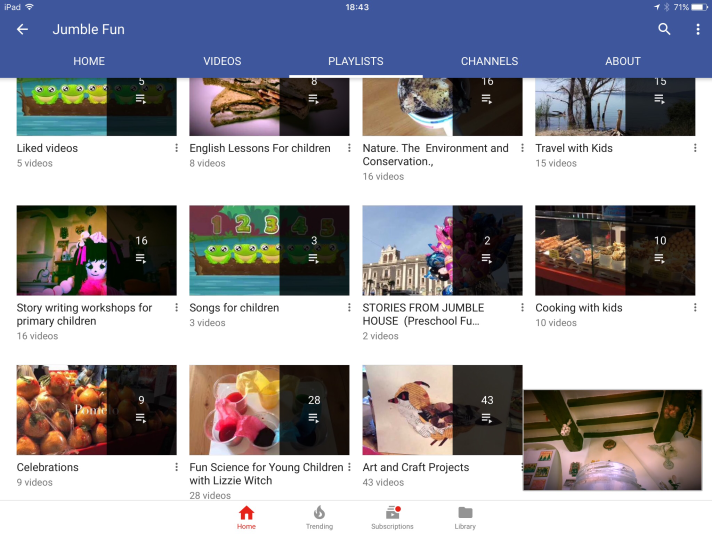Screen dimensions: 712x534
Task: Show more options for Celebrations playlist
Action: (x=177, y=467)
